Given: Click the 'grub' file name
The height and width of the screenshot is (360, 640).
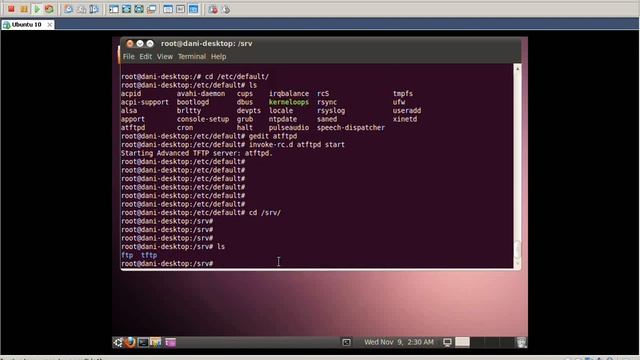Looking at the screenshot, I should click(244, 119).
